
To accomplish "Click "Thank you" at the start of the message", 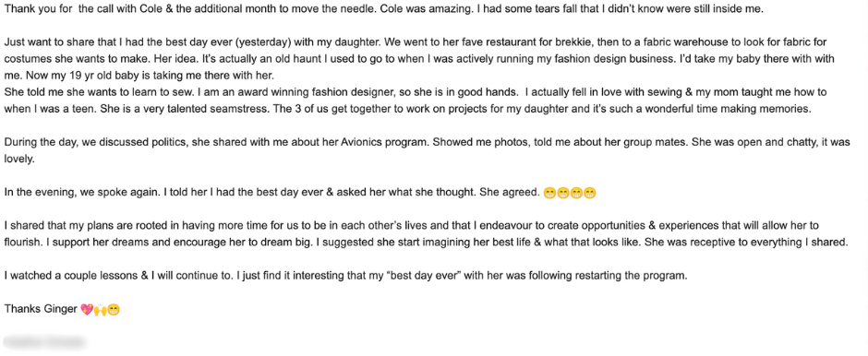I will coord(24,9).
